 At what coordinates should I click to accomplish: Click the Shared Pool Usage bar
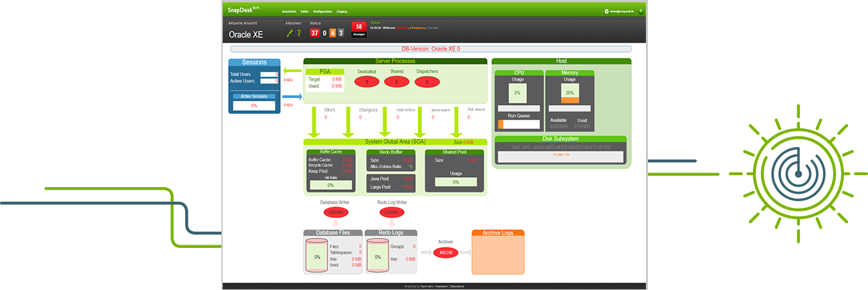click(455, 182)
